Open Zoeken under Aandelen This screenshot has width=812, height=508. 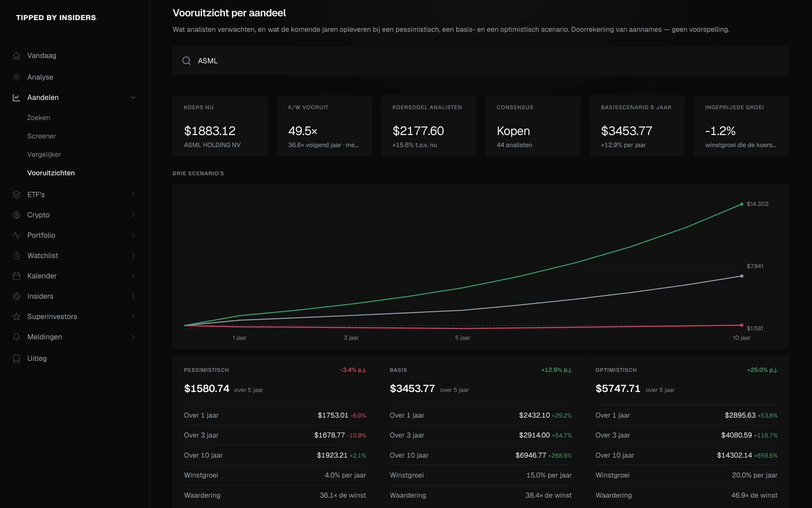[39, 117]
